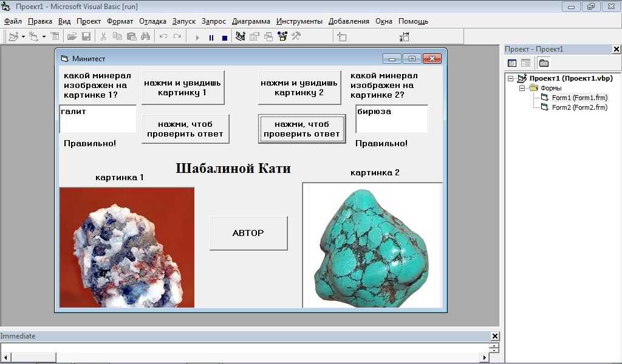
Task: Click the turquoise mineral picture 2
Action: 372,245
